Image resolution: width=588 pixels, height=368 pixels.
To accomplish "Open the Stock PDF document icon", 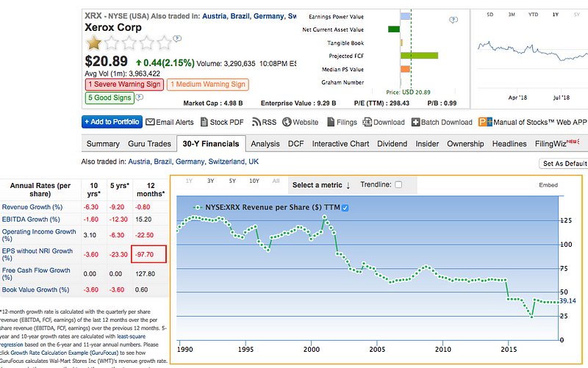I will tap(204, 122).
